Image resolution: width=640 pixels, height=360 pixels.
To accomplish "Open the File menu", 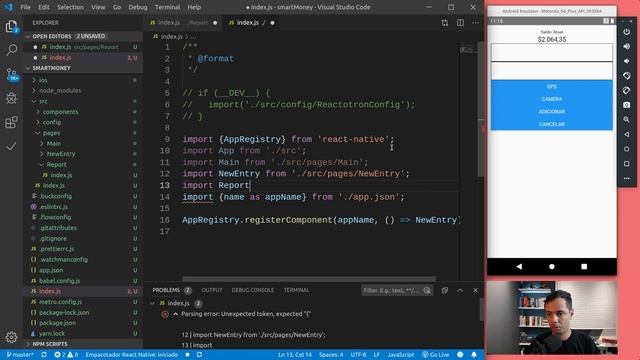I will tap(25, 7).
